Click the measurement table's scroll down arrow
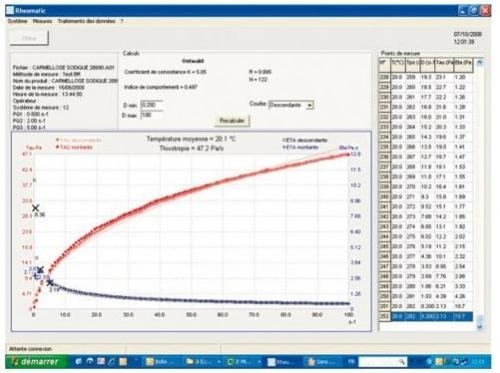Screen dimensions: 500x373 coord(479,327)
